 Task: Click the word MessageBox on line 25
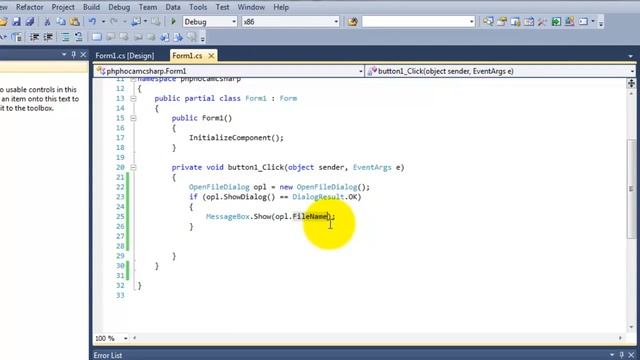[227, 217]
